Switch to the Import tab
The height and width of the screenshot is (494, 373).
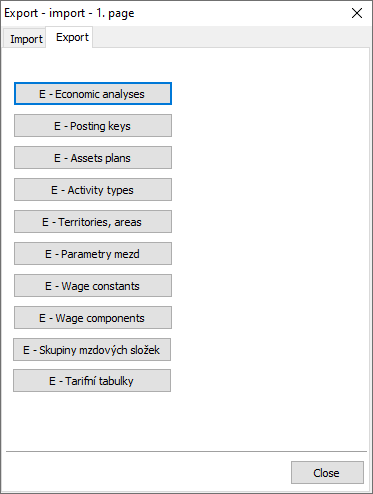[x=25, y=39]
